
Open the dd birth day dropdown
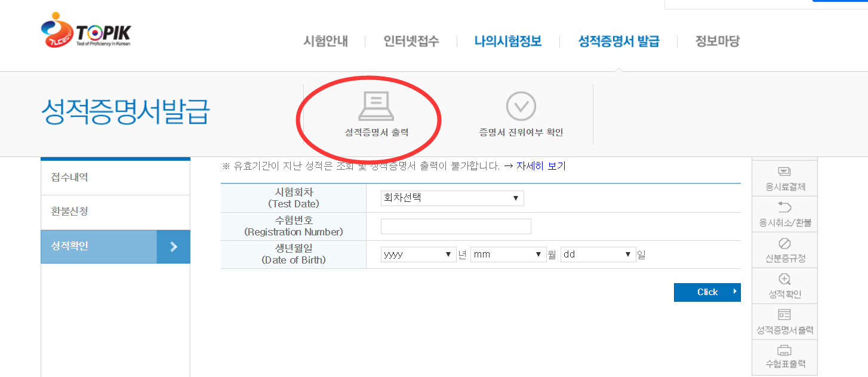pyautogui.click(x=598, y=255)
